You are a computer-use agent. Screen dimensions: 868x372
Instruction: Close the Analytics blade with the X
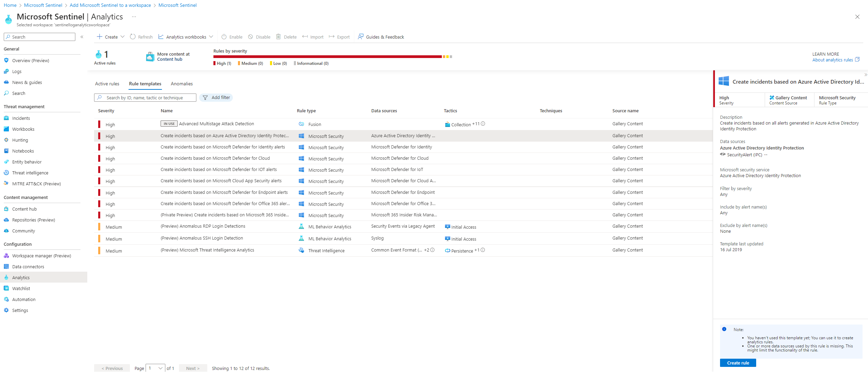point(857,17)
